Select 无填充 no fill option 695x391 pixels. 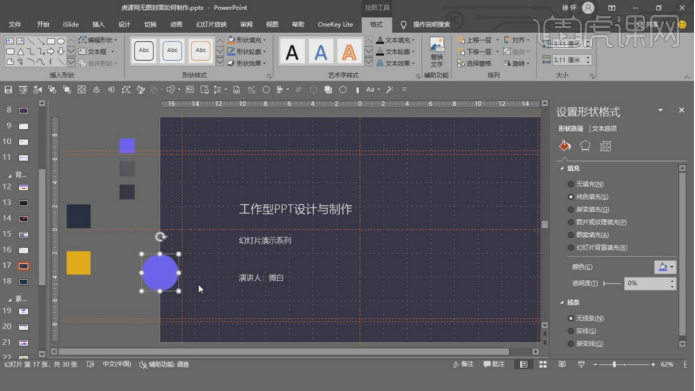(585, 184)
